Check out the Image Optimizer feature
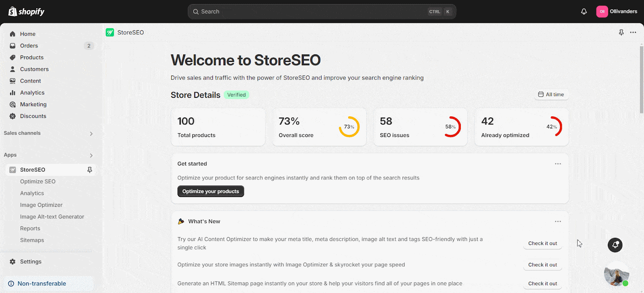 543,264
